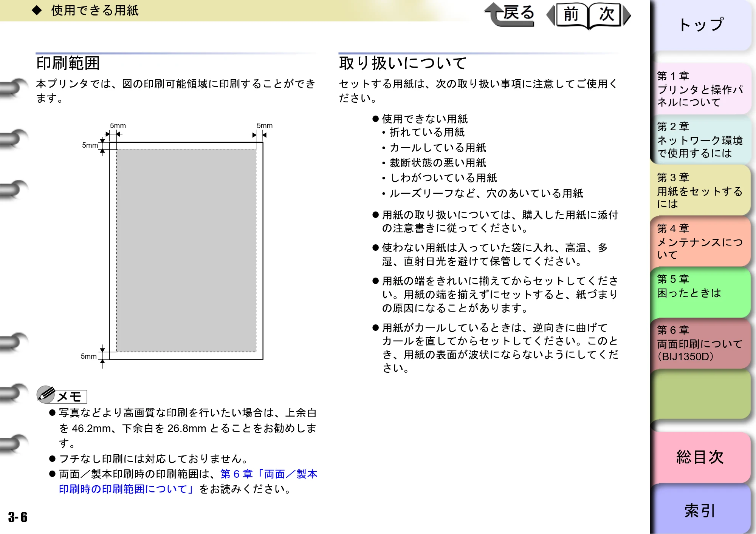Image resolution: width=756 pixels, height=534 pixels.
Task: Open the トップ tab
Action: click(701, 25)
